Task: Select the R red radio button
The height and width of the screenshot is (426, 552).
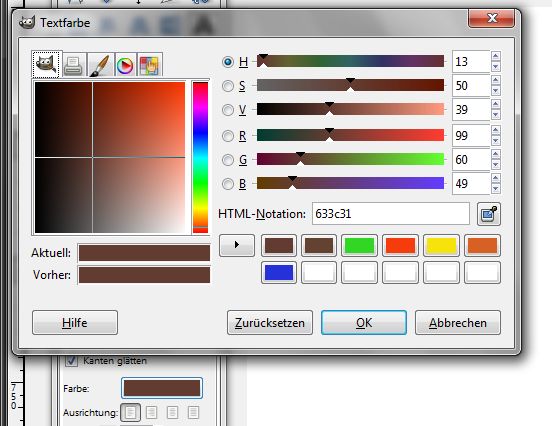Action: pos(228,136)
